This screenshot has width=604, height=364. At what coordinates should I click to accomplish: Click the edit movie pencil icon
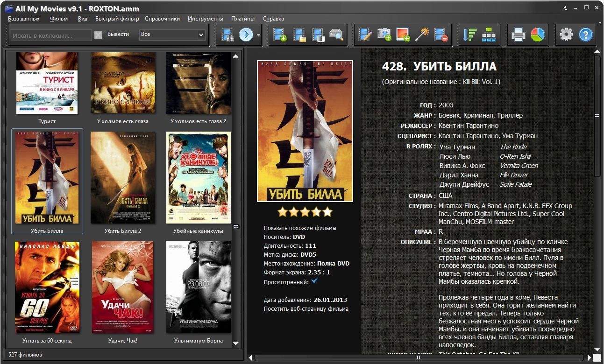point(365,35)
